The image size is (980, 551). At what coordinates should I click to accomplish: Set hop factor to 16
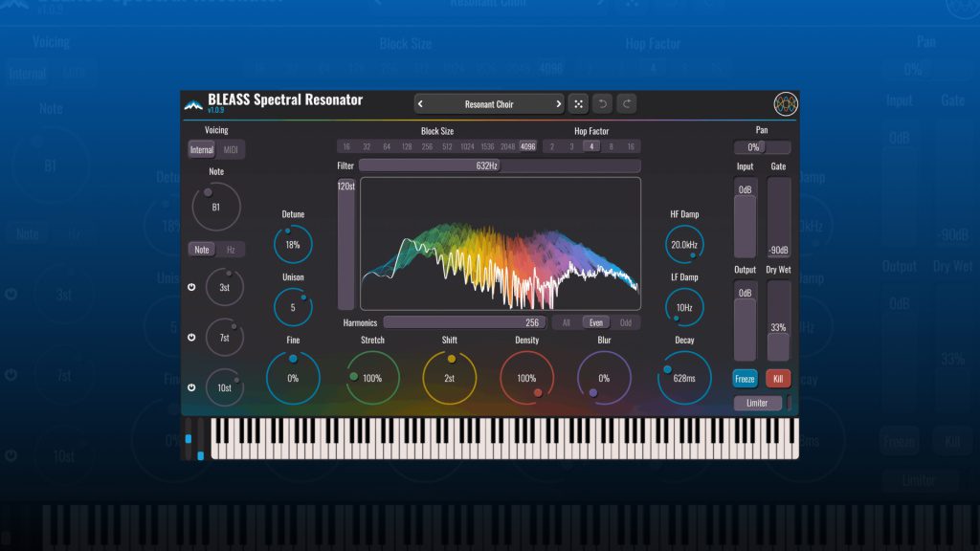point(631,146)
